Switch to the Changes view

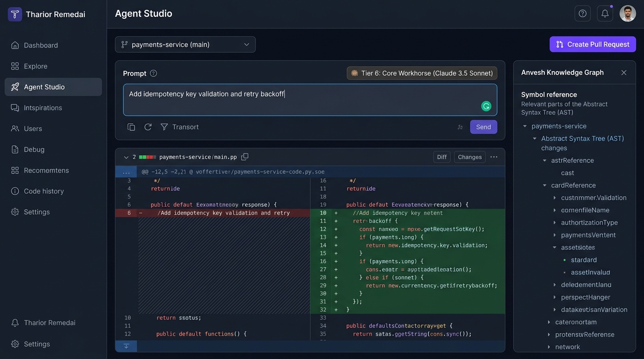469,157
